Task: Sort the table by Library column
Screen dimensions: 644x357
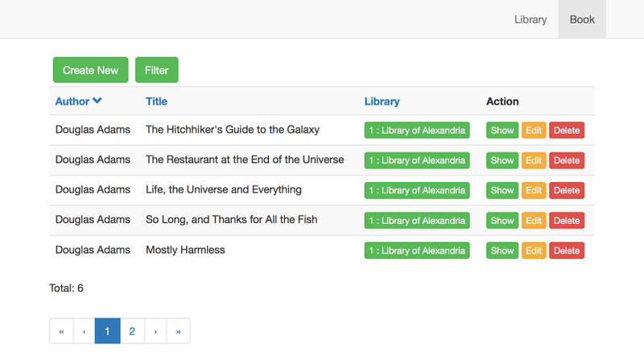Action: click(x=382, y=102)
